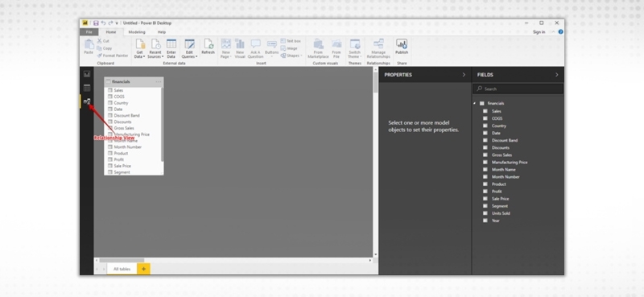
Task: Switch to the Home ribbon tab
Action: point(111,32)
